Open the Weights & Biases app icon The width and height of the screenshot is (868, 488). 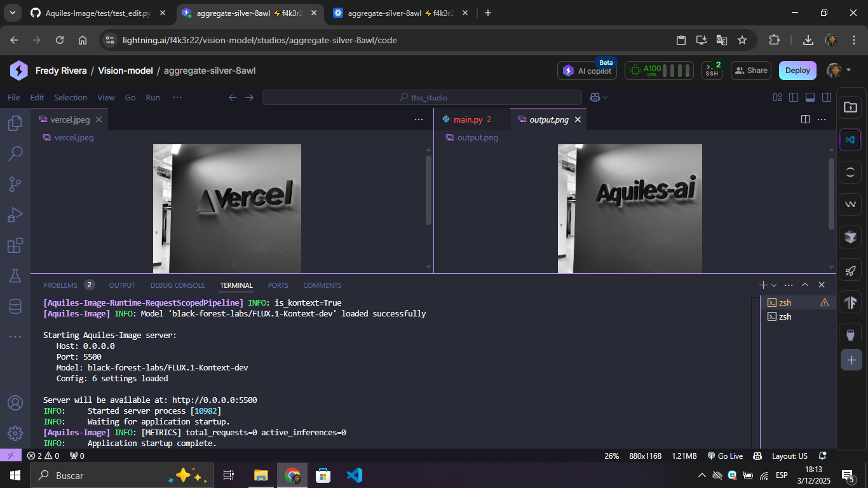[850, 205]
